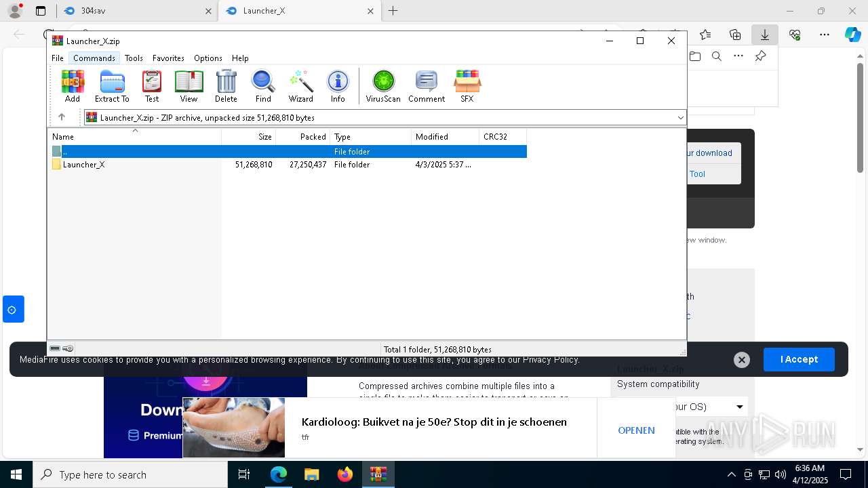Select the Launcher_X folder row
Screen dimensions: 868x488
click(x=288, y=165)
